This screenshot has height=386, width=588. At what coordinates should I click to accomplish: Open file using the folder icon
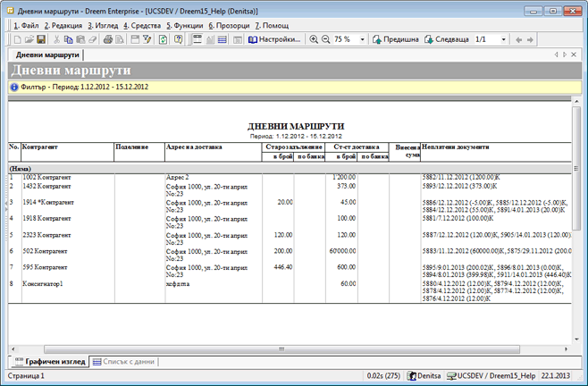point(29,39)
